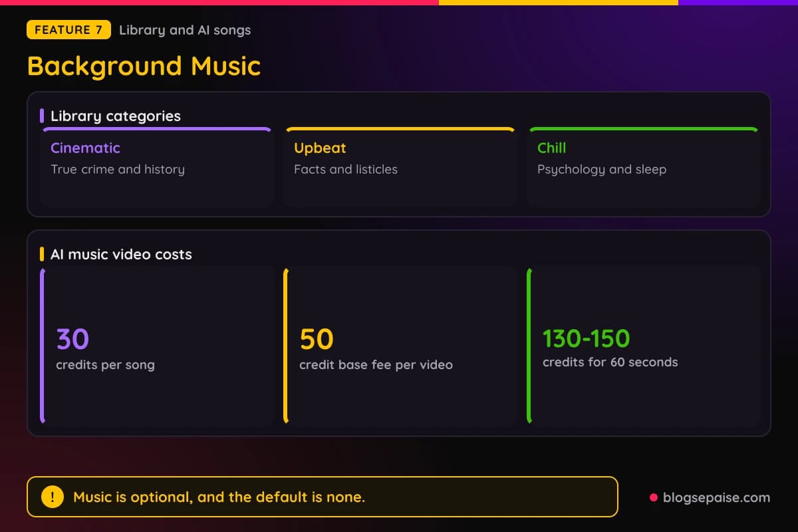The image size is (798, 532).
Task: Click the yellow 50 value
Action: (317, 339)
